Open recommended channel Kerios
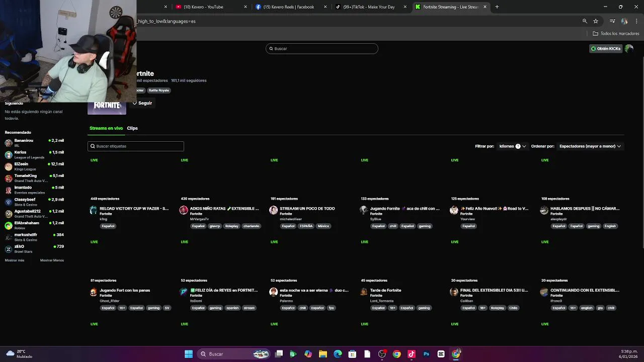This screenshot has width=644, height=362. [34, 154]
